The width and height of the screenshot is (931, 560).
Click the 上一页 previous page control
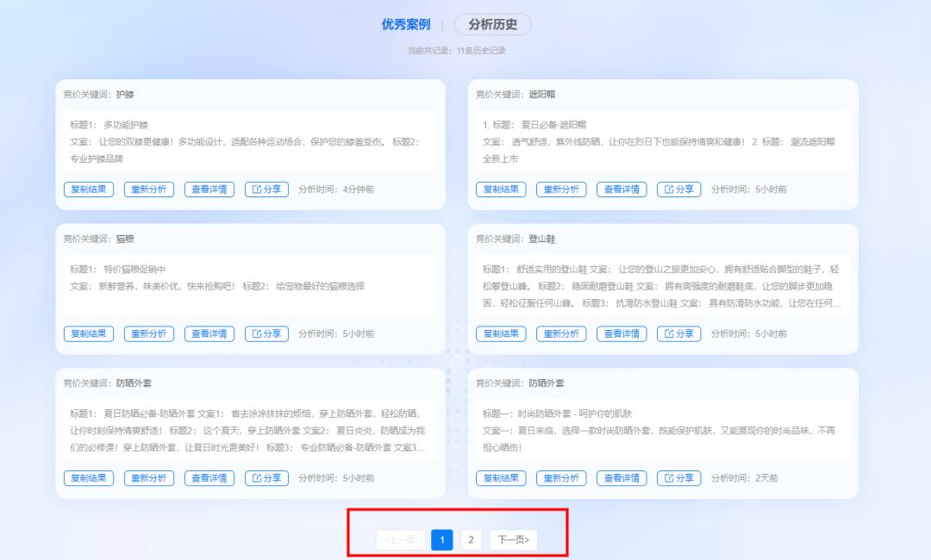[402, 539]
